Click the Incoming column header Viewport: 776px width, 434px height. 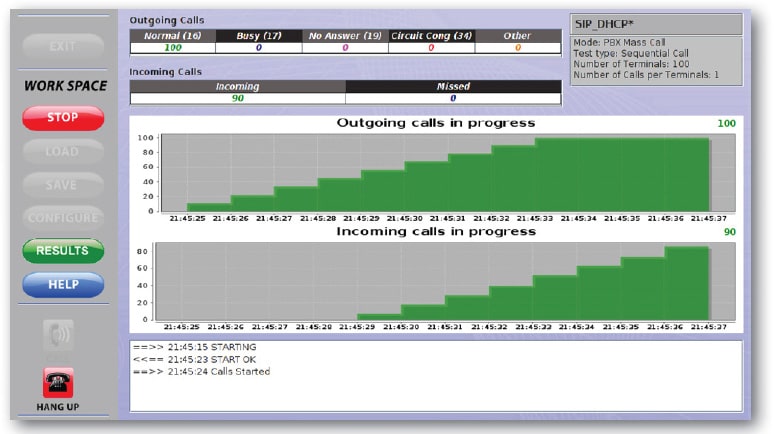tap(237, 87)
